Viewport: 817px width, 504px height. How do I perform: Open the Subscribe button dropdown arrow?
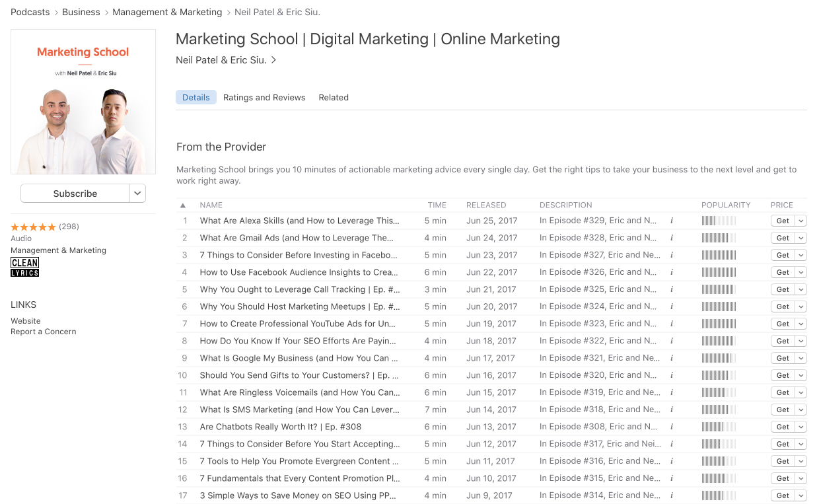coord(137,194)
